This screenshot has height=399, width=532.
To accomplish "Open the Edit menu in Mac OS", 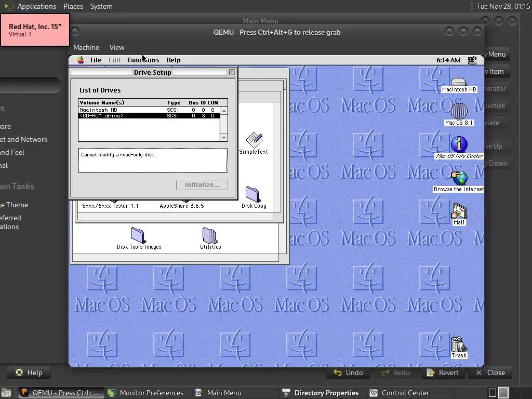I will pos(115,60).
